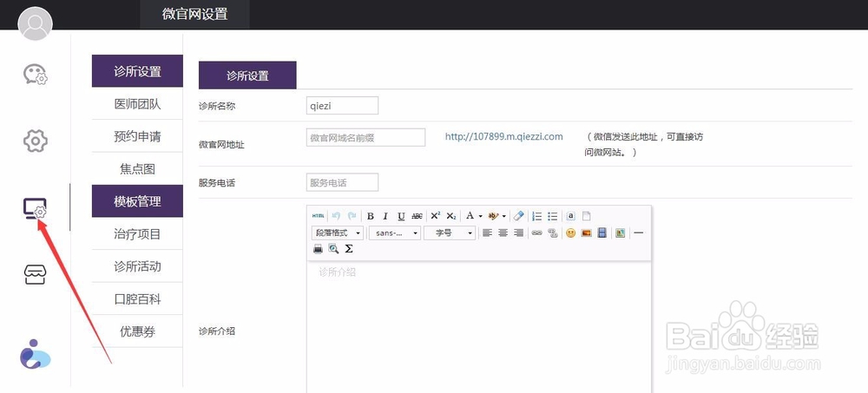Screen dimensions: 868x393
Task: Open the gear settings sidebar icon
Action: pos(36,141)
